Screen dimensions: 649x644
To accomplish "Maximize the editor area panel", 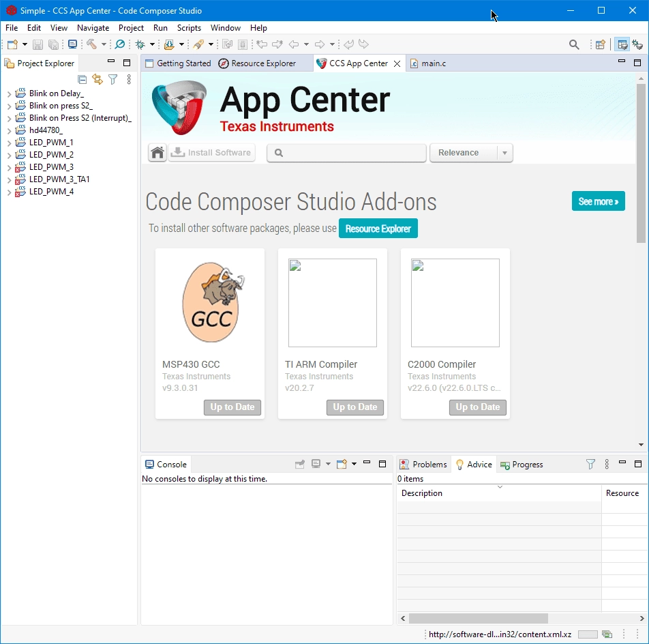I will point(637,63).
